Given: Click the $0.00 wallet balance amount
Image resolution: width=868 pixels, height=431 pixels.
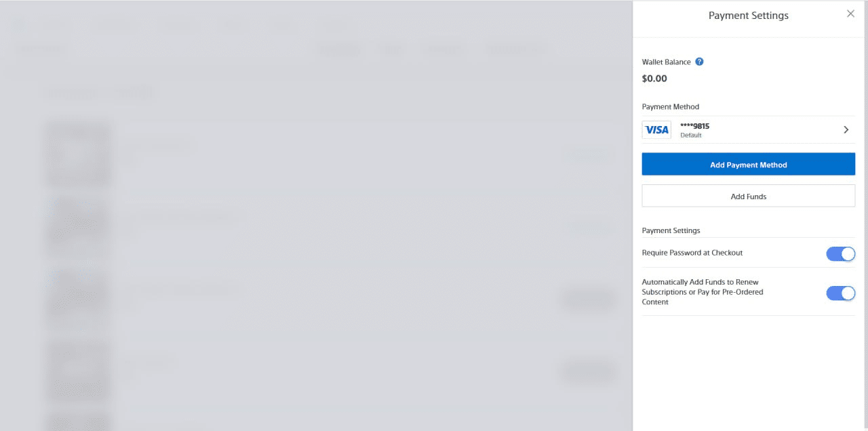Looking at the screenshot, I should (x=654, y=79).
